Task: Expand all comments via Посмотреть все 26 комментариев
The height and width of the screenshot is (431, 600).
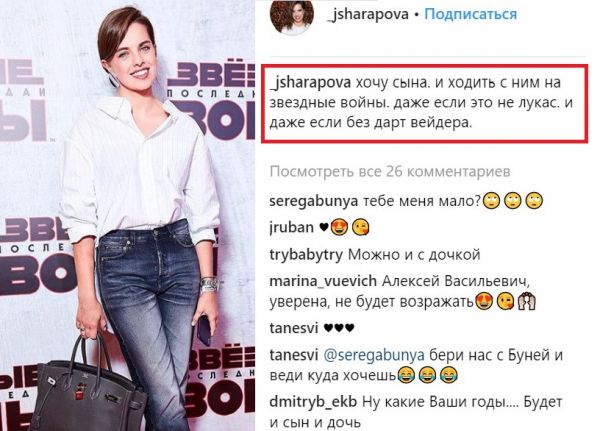Action: [x=390, y=171]
